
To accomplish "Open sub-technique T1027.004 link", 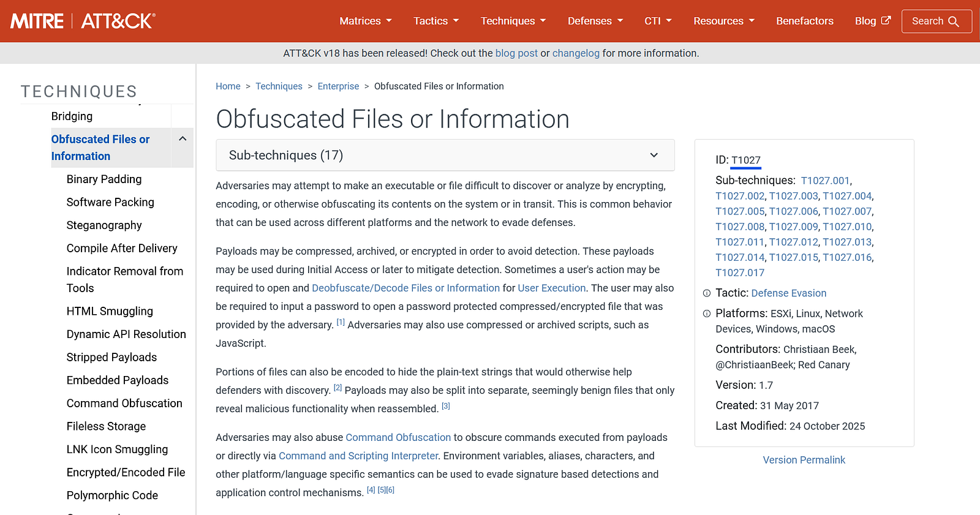I will point(847,196).
